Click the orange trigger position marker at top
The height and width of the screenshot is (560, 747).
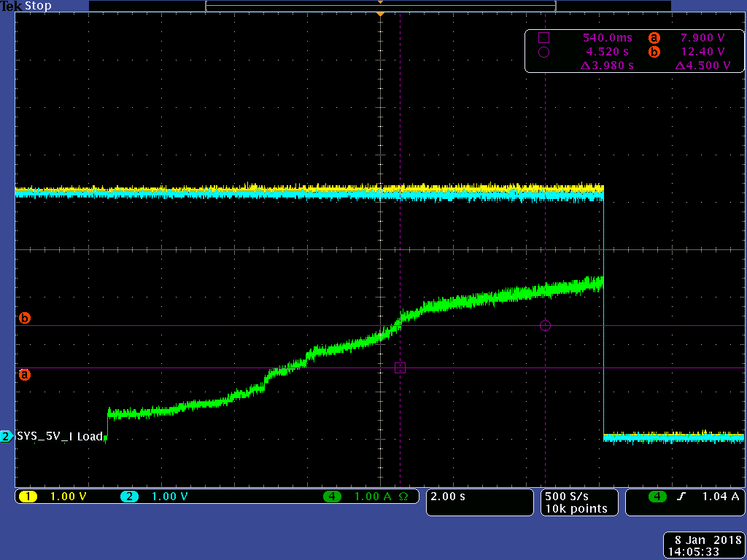point(380,15)
